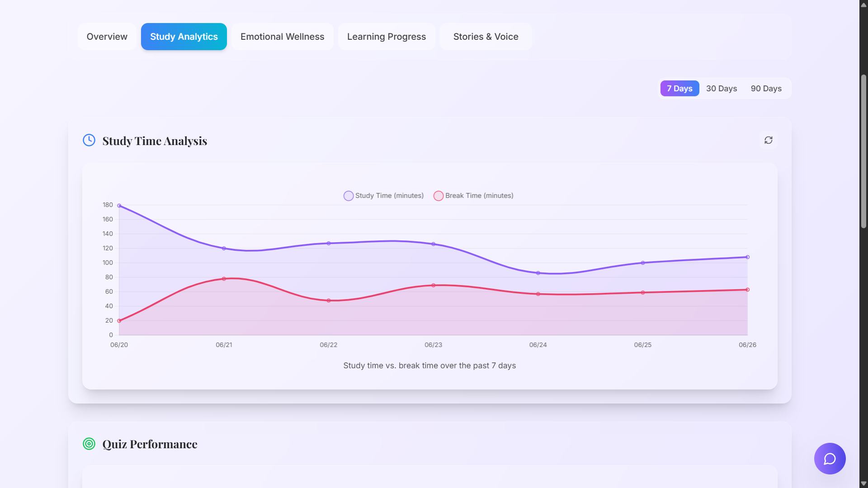
Task: Switch to the Emotional Wellness tab
Action: pos(283,37)
